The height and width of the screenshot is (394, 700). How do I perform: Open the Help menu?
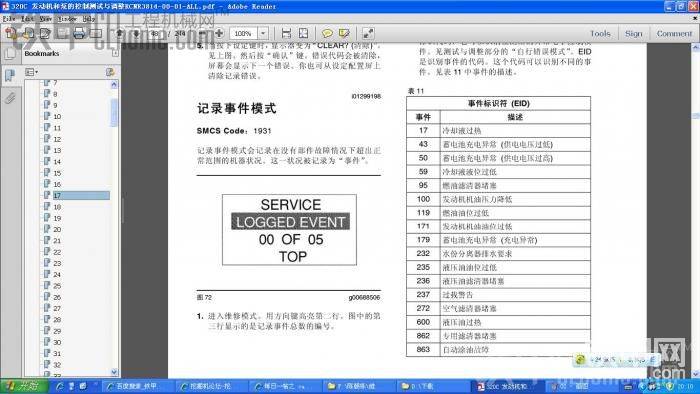tap(89, 19)
